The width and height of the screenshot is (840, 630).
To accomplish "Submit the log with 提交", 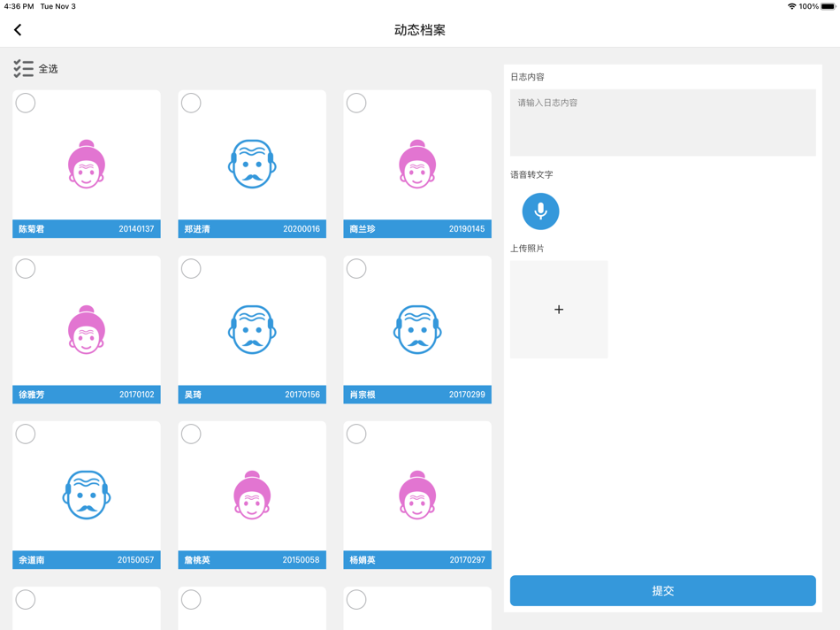I will tap(662, 590).
